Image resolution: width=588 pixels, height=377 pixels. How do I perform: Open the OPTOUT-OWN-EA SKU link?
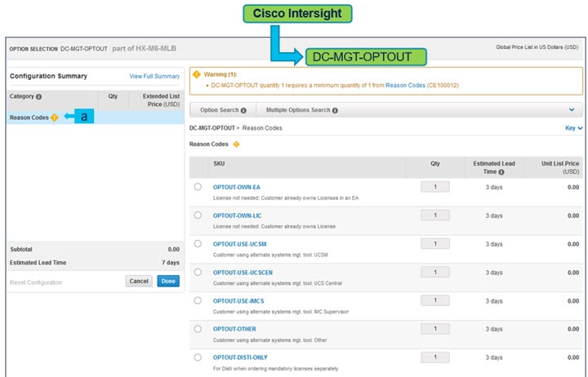(237, 188)
